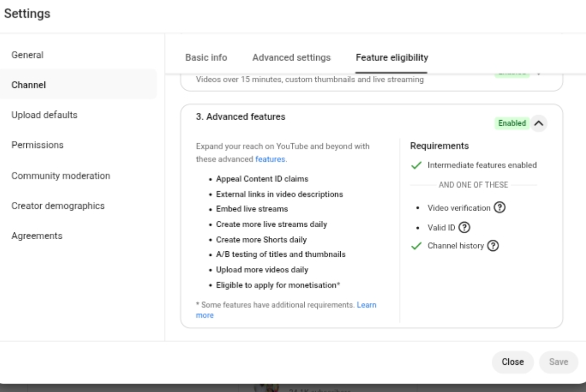Click the Advanced features section heading
The width and height of the screenshot is (586, 392).
pyautogui.click(x=241, y=117)
